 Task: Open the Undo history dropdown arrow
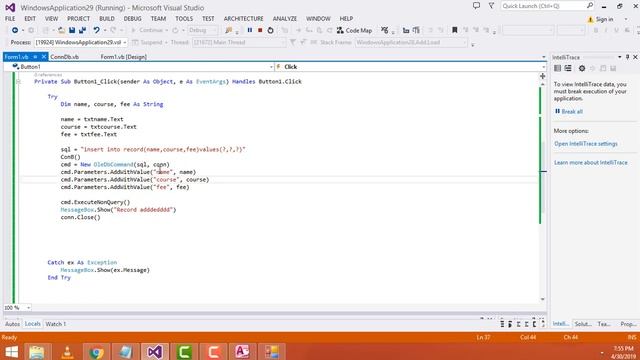click(104, 30)
